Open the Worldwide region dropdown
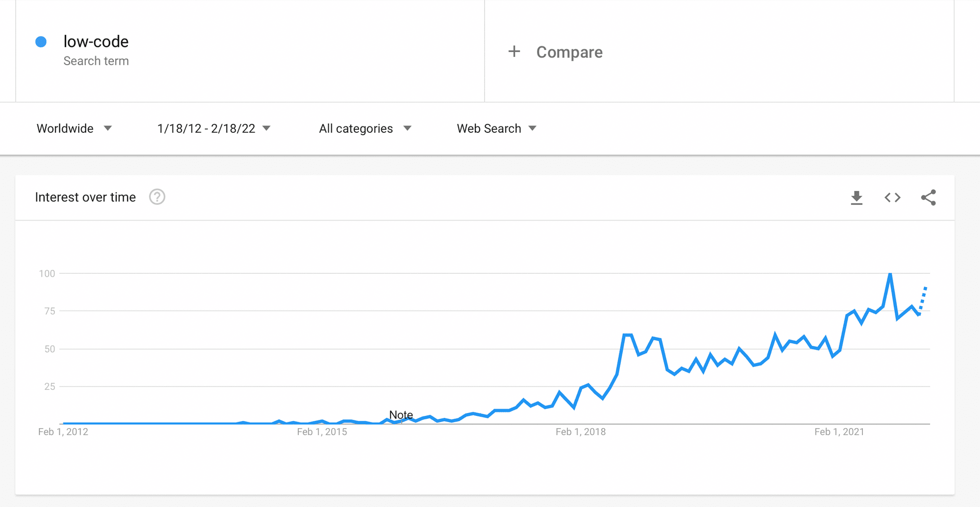 (74, 128)
